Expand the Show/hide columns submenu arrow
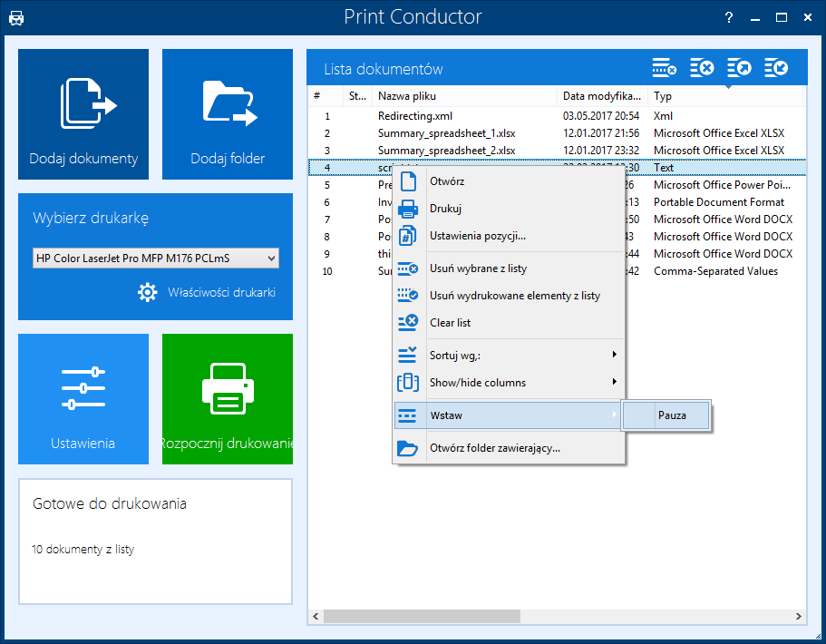This screenshot has height=644, width=826. click(614, 382)
